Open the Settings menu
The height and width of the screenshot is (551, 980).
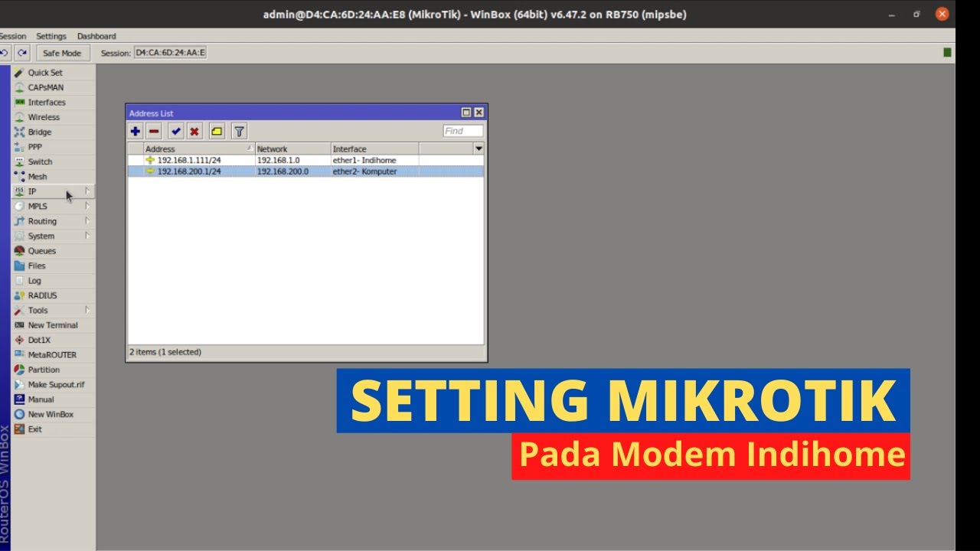pyautogui.click(x=51, y=36)
